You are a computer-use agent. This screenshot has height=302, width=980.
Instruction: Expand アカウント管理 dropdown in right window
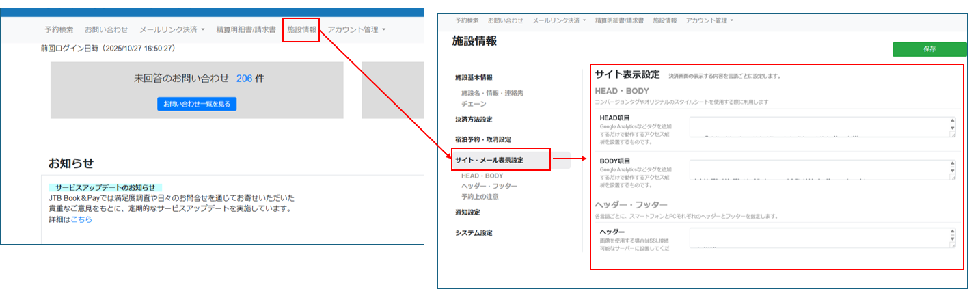(x=709, y=20)
